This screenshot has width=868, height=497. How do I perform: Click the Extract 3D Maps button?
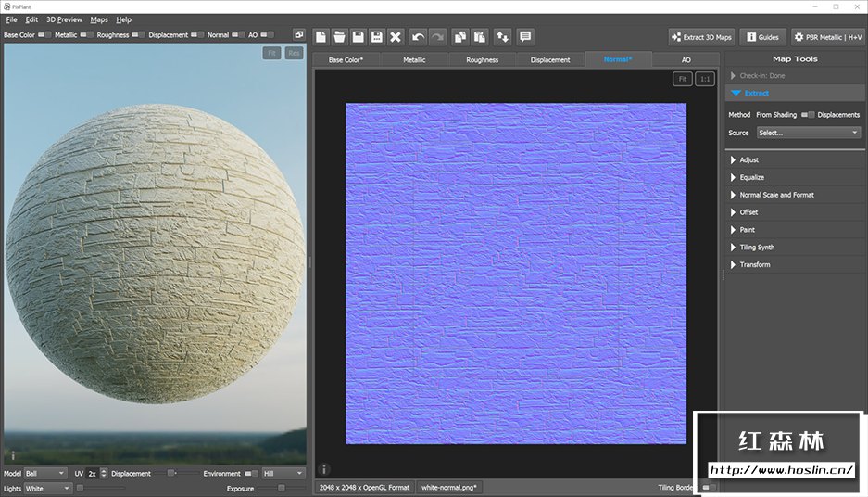tap(701, 37)
